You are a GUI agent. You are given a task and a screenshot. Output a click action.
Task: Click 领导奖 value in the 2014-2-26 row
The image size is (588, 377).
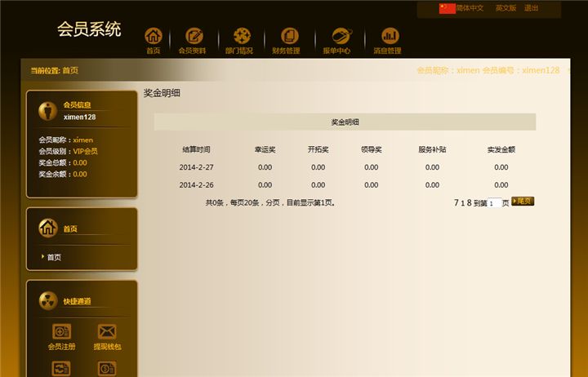[x=372, y=184]
